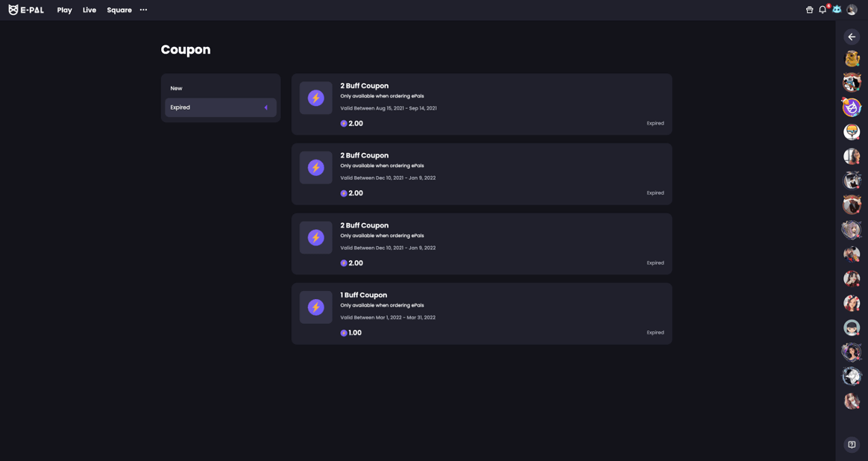Switch to the New coupons tab

176,88
